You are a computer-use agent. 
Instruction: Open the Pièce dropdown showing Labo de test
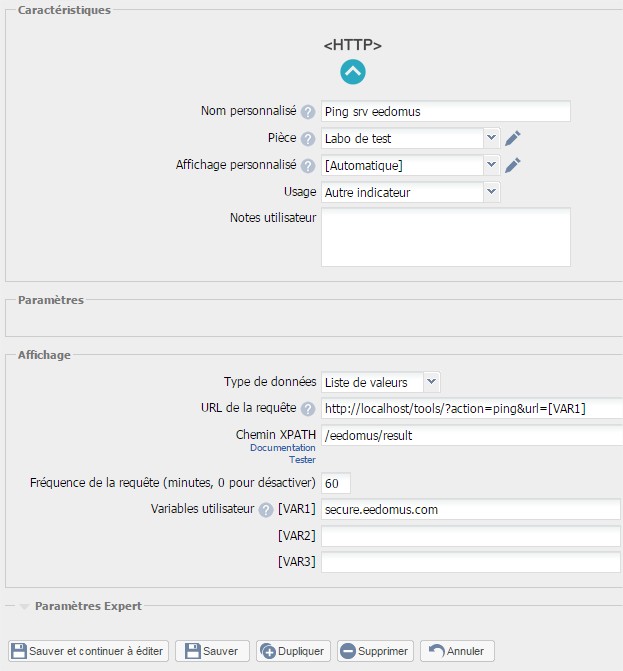tap(410, 138)
